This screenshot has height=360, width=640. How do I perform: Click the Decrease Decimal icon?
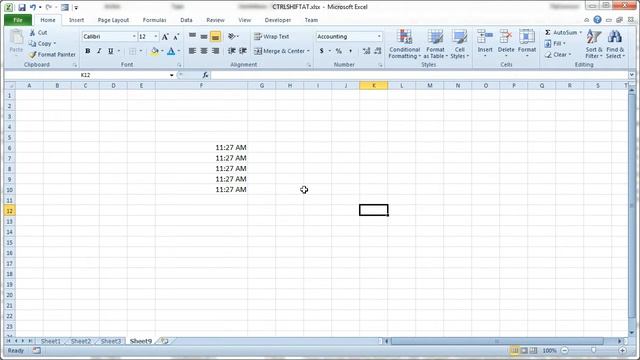(x=378, y=51)
